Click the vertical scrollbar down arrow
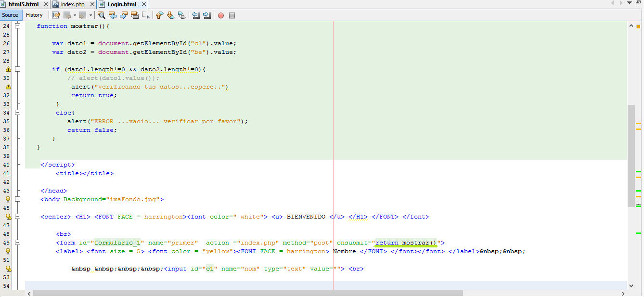Screen dimensions: 644x297 631,285
